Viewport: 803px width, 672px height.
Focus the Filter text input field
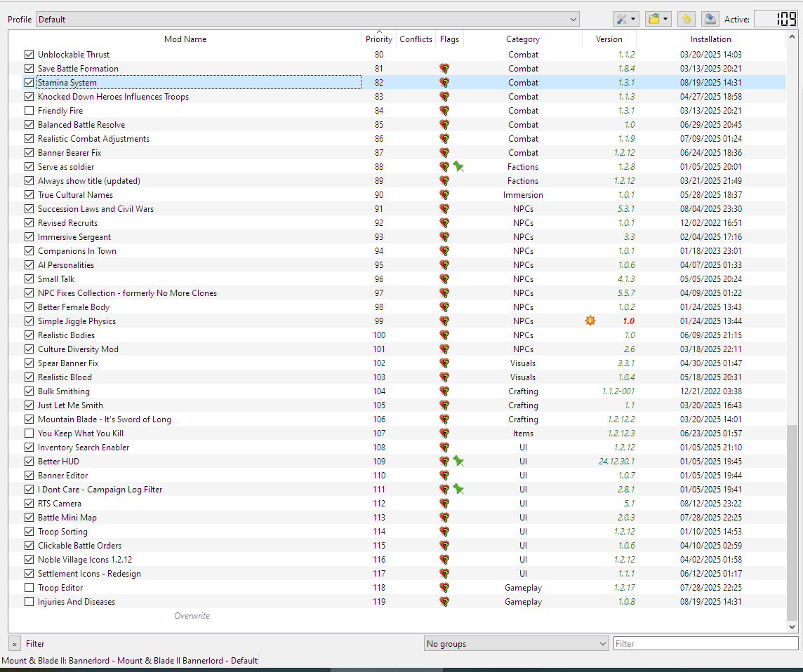[705, 644]
